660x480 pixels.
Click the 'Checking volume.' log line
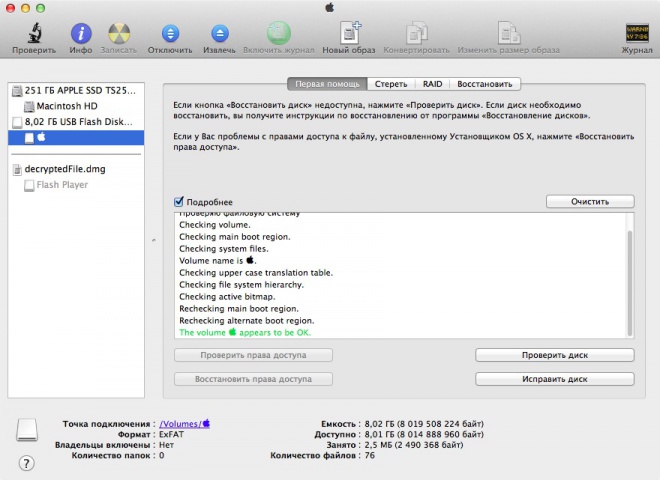click(x=215, y=225)
